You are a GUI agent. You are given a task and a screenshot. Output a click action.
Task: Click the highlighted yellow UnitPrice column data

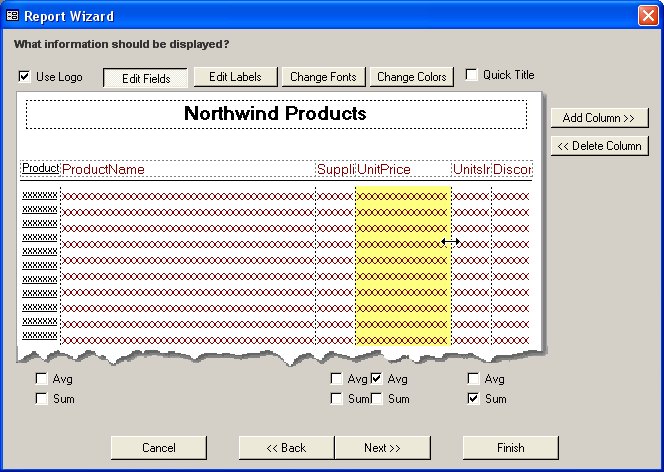click(403, 266)
